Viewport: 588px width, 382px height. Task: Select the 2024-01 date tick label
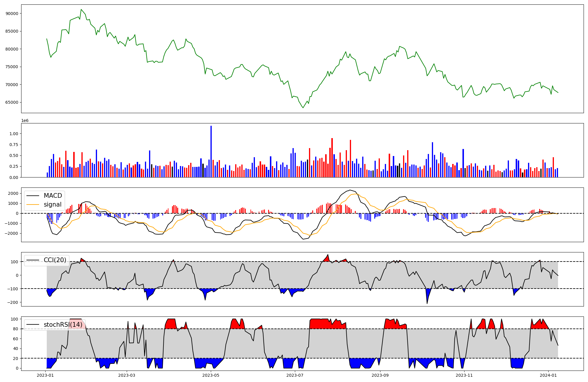click(x=548, y=375)
